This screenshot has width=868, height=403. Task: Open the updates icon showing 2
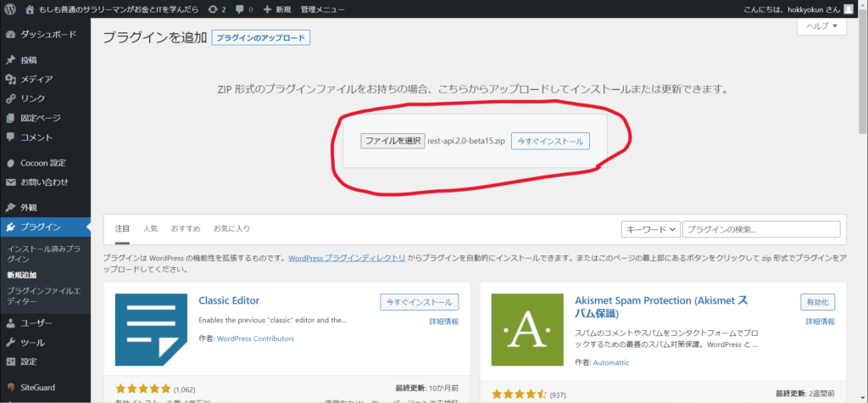pyautogui.click(x=212, y=8)
